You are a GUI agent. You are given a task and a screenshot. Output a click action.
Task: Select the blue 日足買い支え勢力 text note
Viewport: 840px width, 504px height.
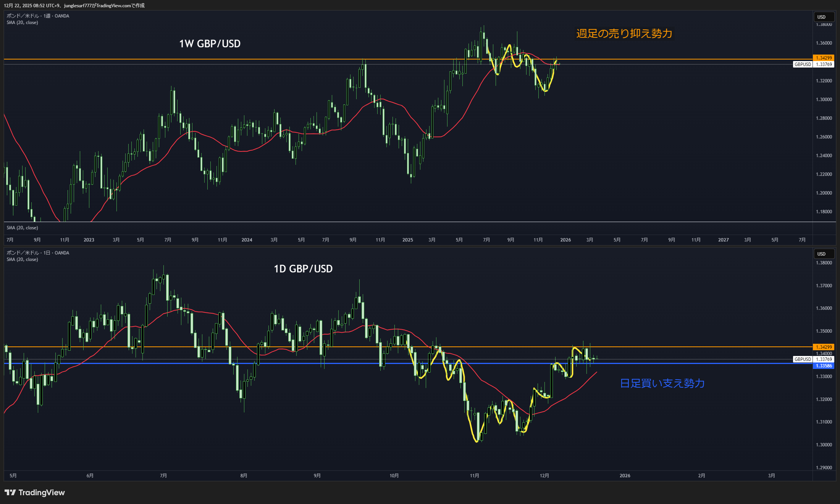[662, 383]
